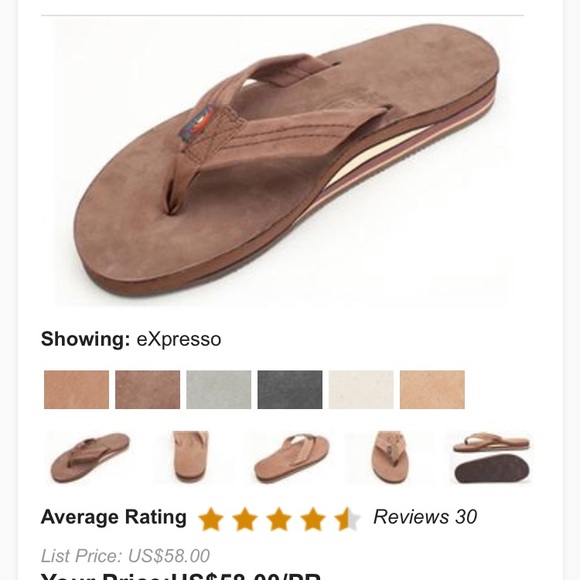Open the Reviews 30 link

[425, 517]
